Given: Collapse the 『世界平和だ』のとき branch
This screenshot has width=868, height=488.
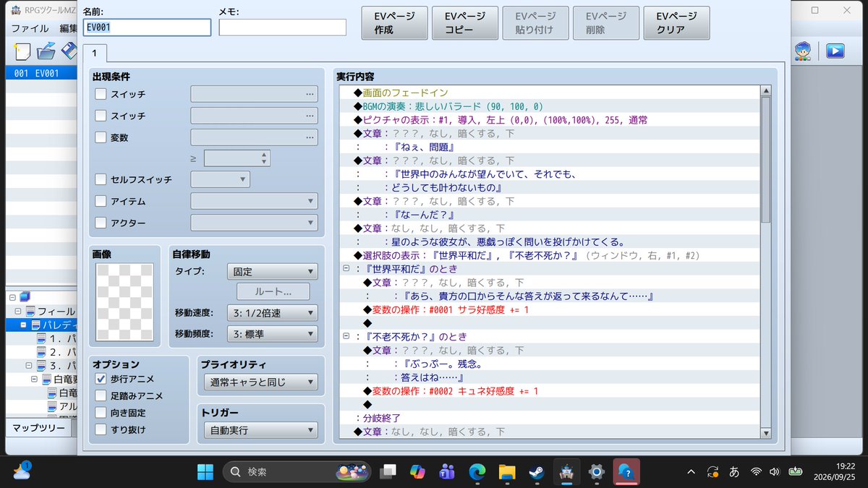Looking at the screenshot, I should tap(346, 268).
